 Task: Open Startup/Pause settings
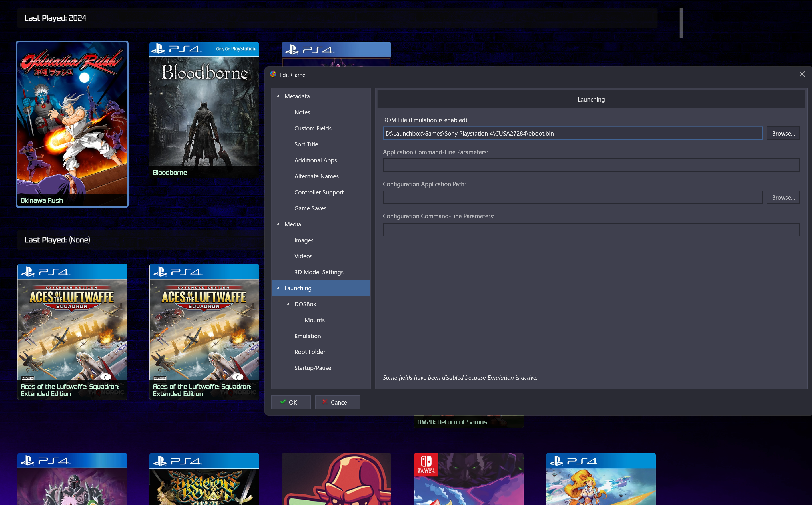point(312,368)
